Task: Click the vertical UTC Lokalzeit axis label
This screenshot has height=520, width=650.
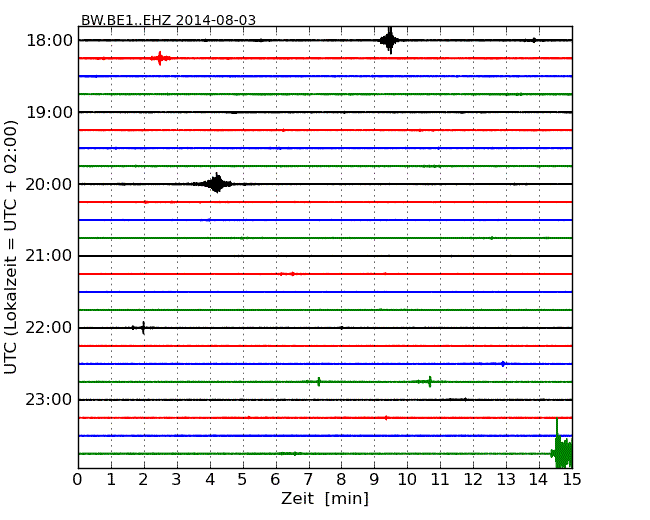Action: [11, 247]
